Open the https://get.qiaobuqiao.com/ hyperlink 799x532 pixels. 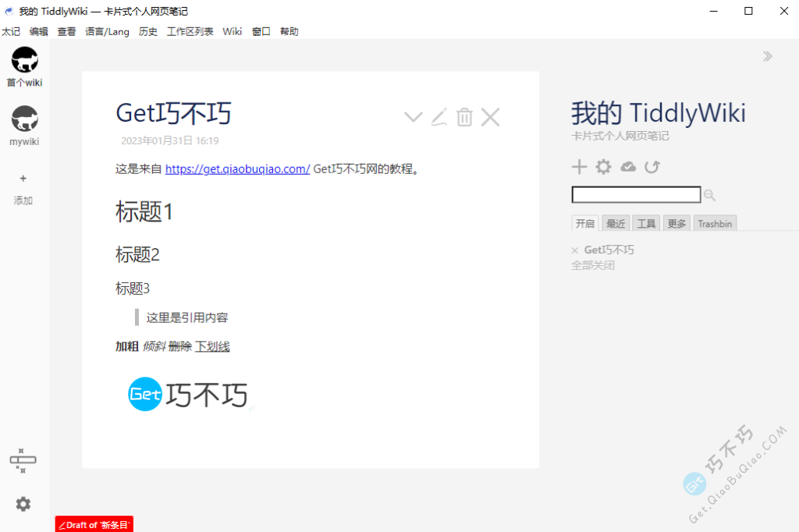(x=237, y=168)
